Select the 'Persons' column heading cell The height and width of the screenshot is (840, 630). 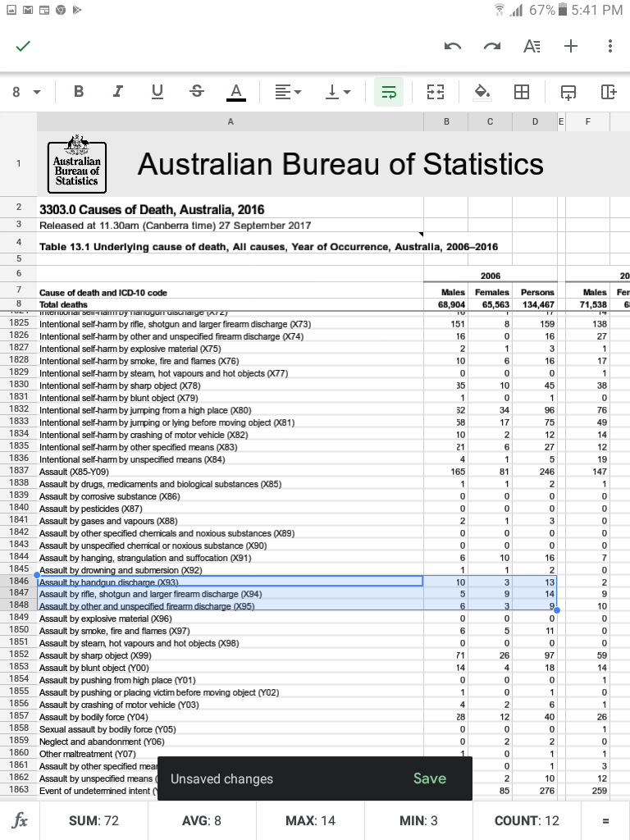pos(535,292)
